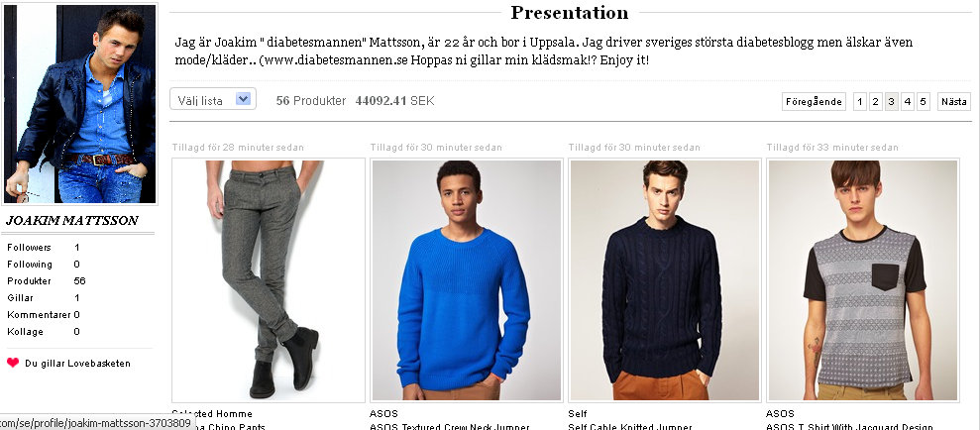Select page 2 in pagination
Viewport: 980px width, 430px height.
coord(876,101)
